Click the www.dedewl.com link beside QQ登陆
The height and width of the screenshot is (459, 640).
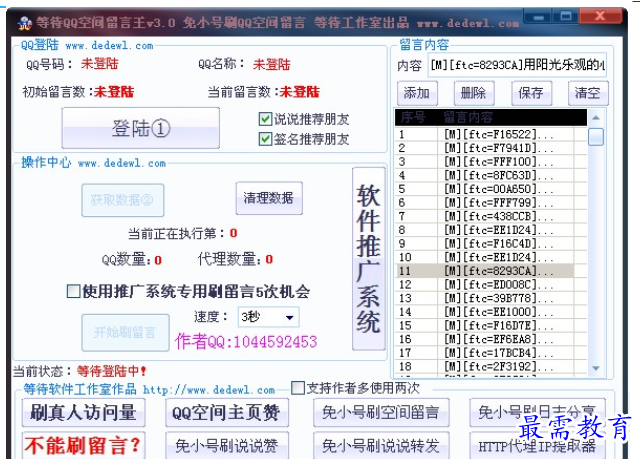[109, 46]
